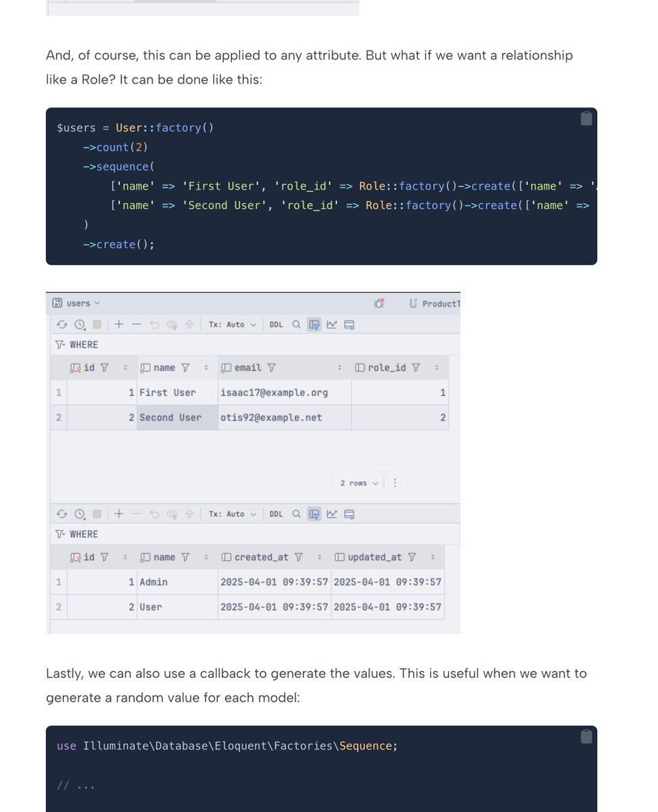This screenshot has width=658, height=812.
Task: Click the filter funnel on the created_at column
Action: point(299,557)
